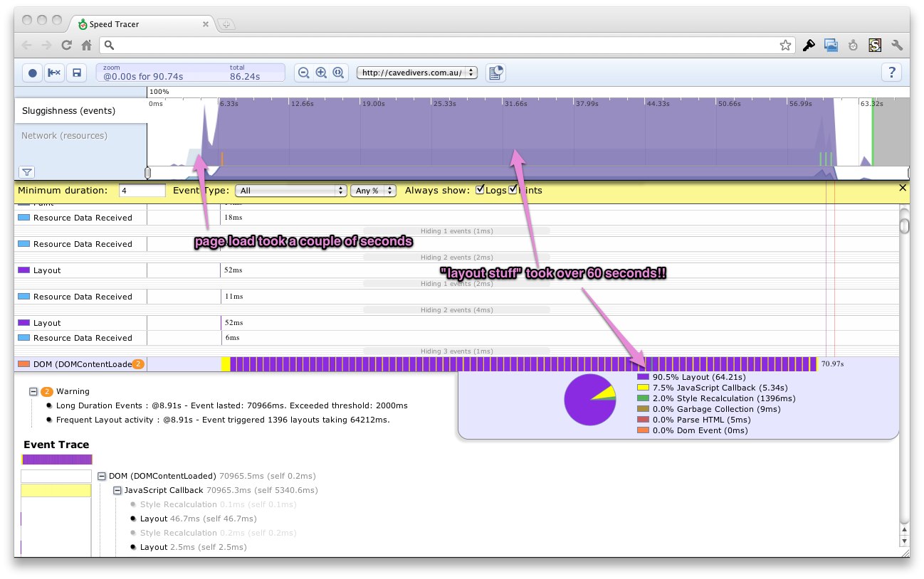
Task: Click the zoom in magnifier icon
Action: [321, 73]
